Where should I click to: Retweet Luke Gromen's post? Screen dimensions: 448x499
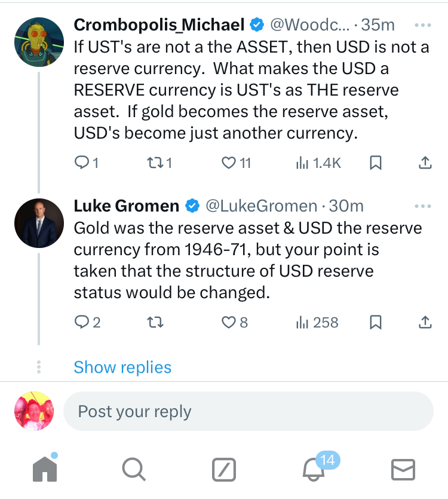pyautogui.click(x=155, y=322)
